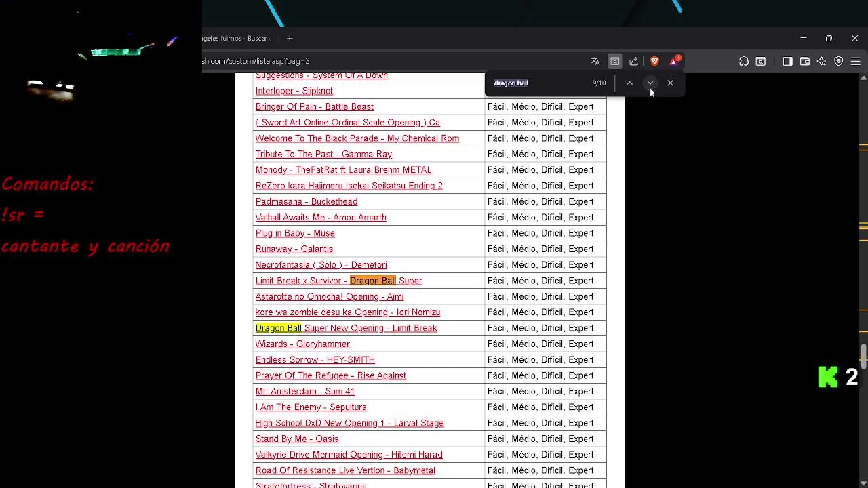
Task: Open 'Interloper - Slipknot' link
Action: pyautogui.click(x=294, y=91)
